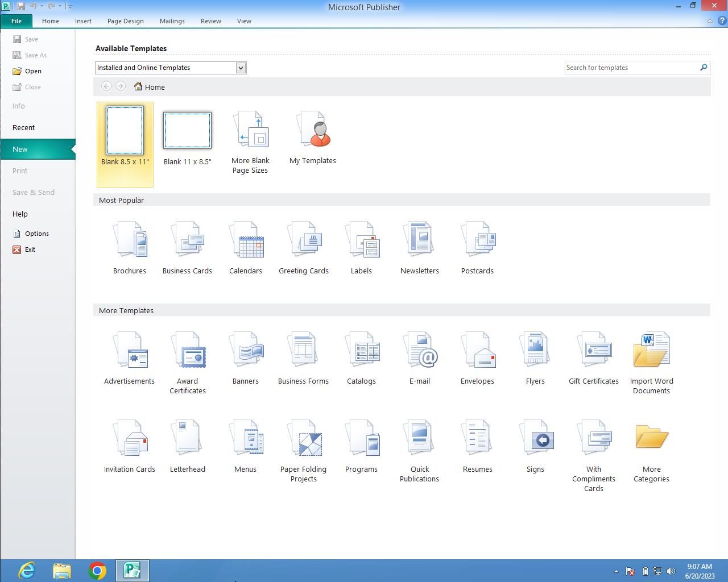The height and width of the screenshot is (582, 728).
Task: Select the E-mail template icon
Action: coord(420,358)
